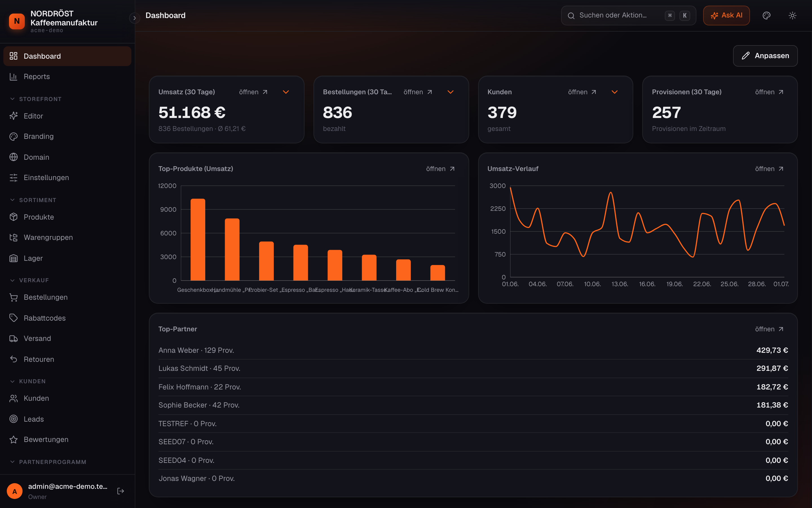Click the Branding palette icon
Image resolution: width=812 pixels, height=508 pixels.
click(x=14, y=136)
